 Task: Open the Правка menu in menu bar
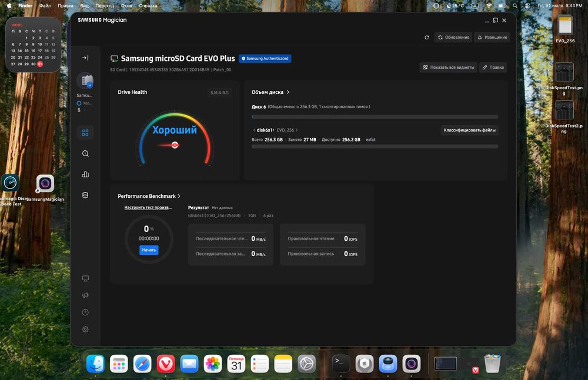tap(66, 6)
